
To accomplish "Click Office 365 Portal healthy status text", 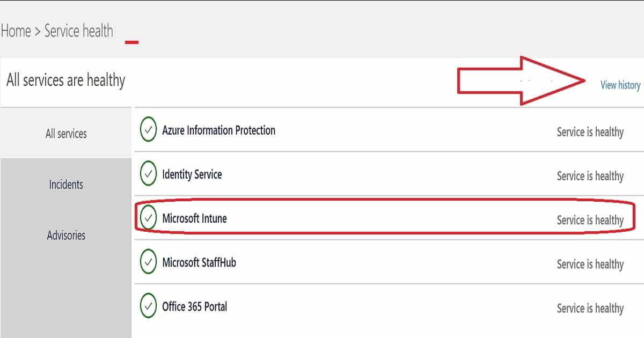I will [590, 308].
